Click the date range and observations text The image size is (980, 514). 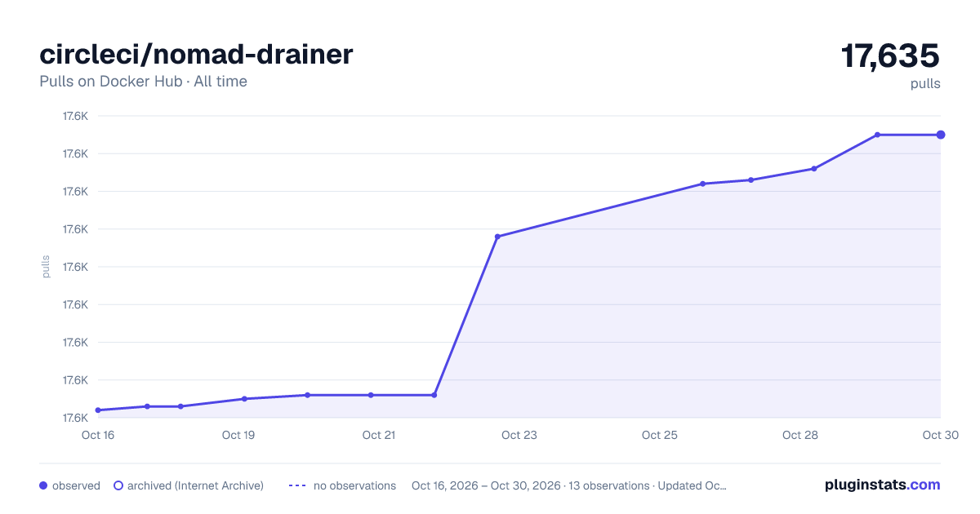(569, 485)
